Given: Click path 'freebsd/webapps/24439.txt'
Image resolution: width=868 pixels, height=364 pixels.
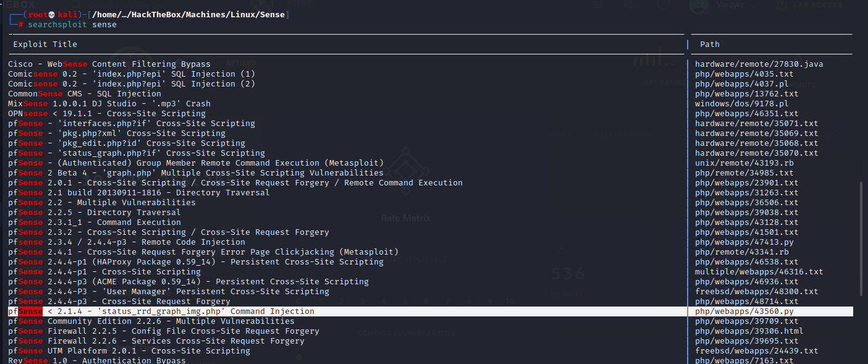Looking at the screenshot, I should pos(757,351).
